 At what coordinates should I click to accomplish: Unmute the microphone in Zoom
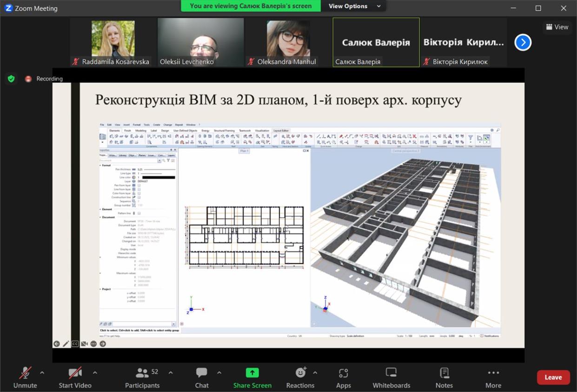[25, 377]
